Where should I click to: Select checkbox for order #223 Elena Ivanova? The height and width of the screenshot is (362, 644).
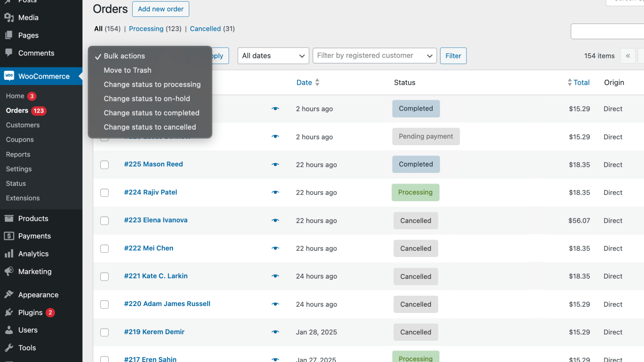tap(105, 221)
